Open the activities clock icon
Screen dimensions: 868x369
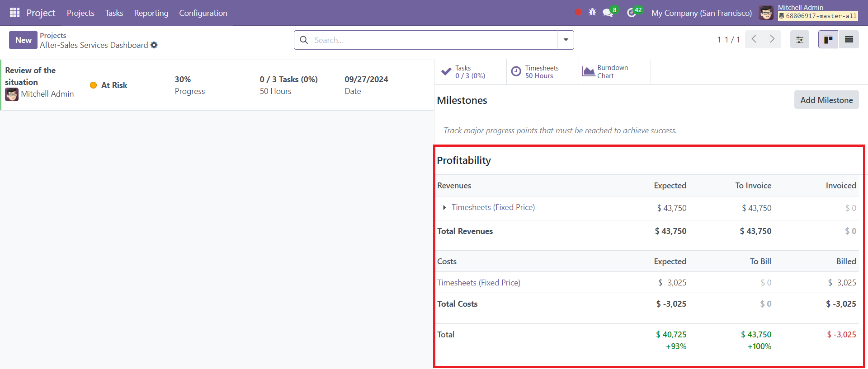coord(632,13)
